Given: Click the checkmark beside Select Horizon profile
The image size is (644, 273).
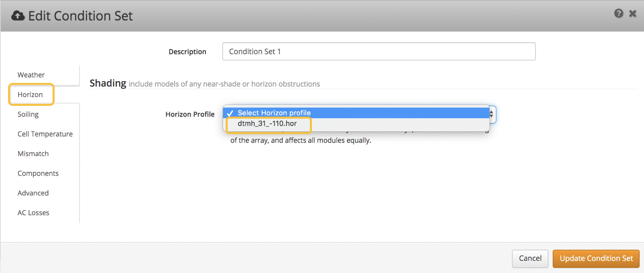Looking at the screenshot, I should click(x=230, y=113).
